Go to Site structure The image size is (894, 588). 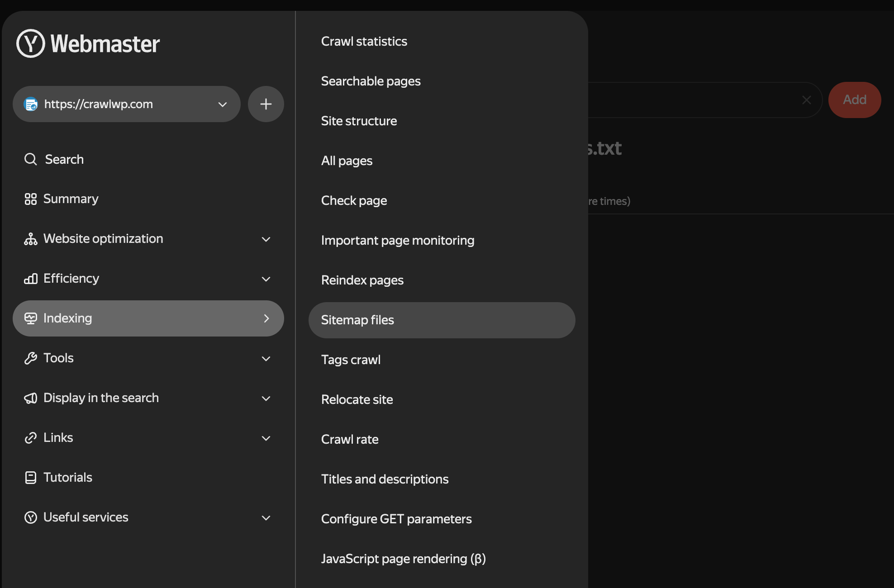click(359, 121)
